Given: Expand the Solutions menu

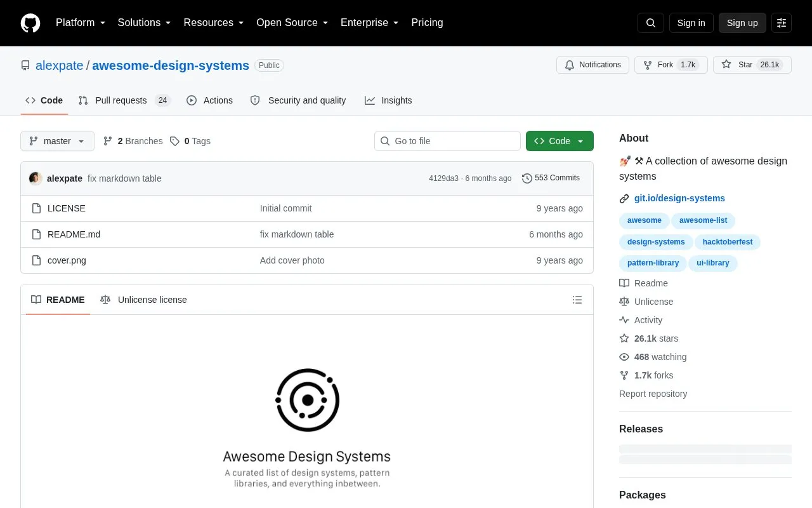Looking at the screenshot, I should pos(145,23).
